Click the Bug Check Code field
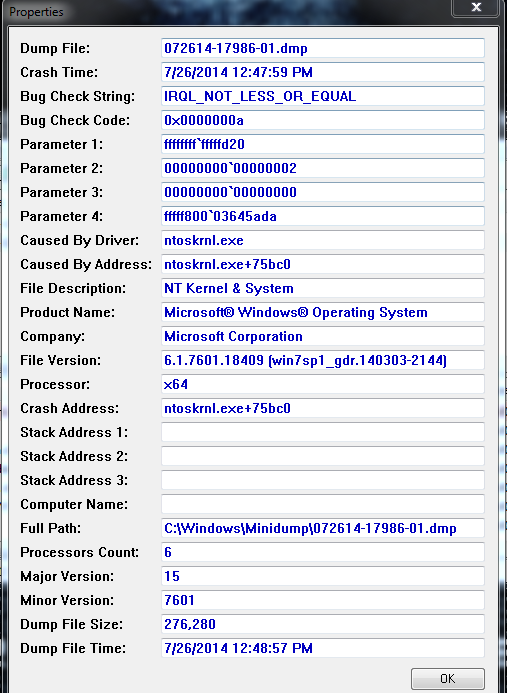This screenshot has height=693, width=507. pos(323,120)
